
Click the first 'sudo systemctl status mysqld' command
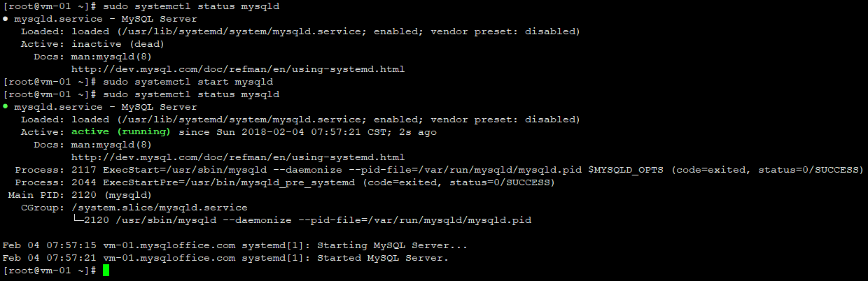[x=191, y=6]
